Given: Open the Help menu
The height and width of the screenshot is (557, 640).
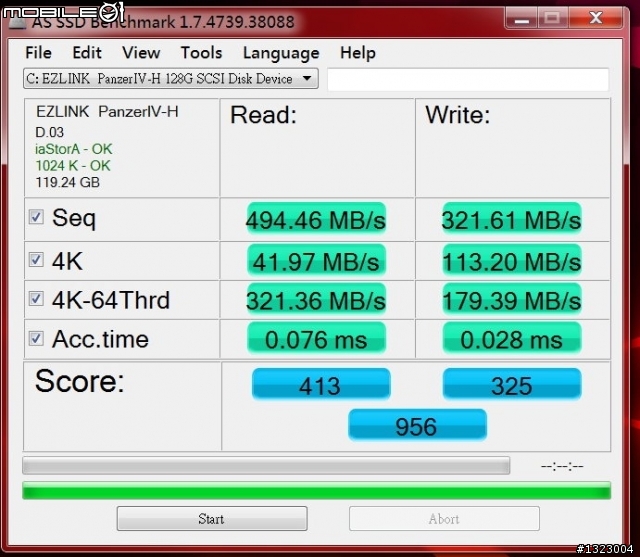Looking at the screenshot, I should coord(358,53).
